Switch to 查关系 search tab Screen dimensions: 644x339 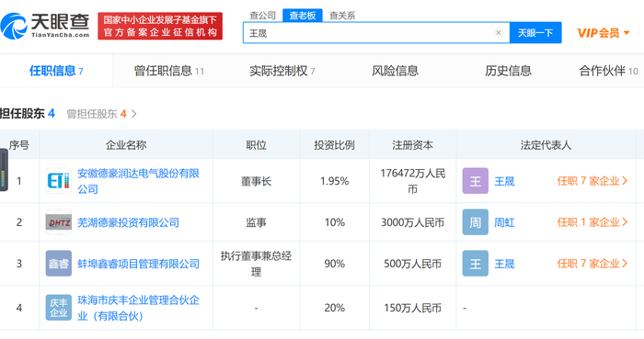342,16
